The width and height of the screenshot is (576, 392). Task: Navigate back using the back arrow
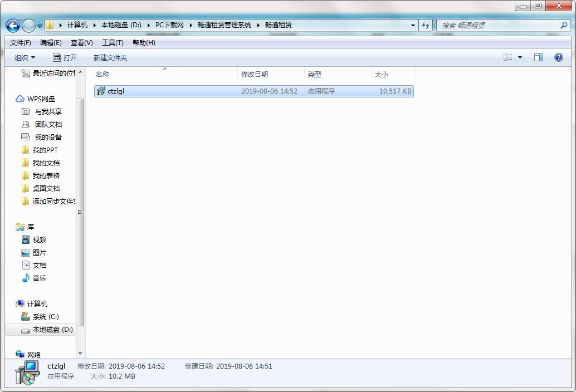(x=12, y=25)
